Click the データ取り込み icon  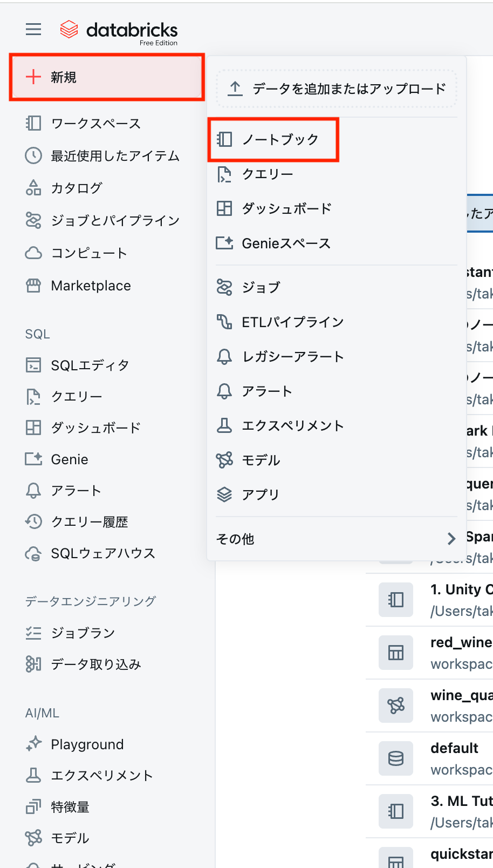[33, 664]
